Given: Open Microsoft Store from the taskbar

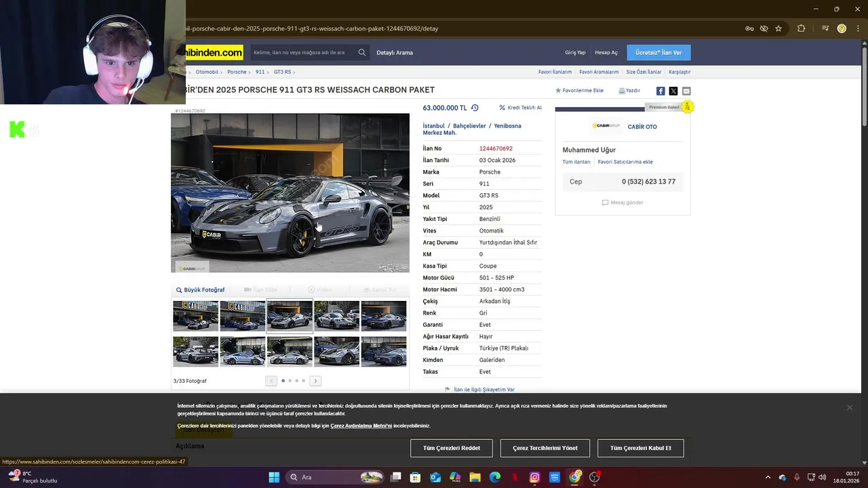Looking at the screenshot, I should click(416, 477).
